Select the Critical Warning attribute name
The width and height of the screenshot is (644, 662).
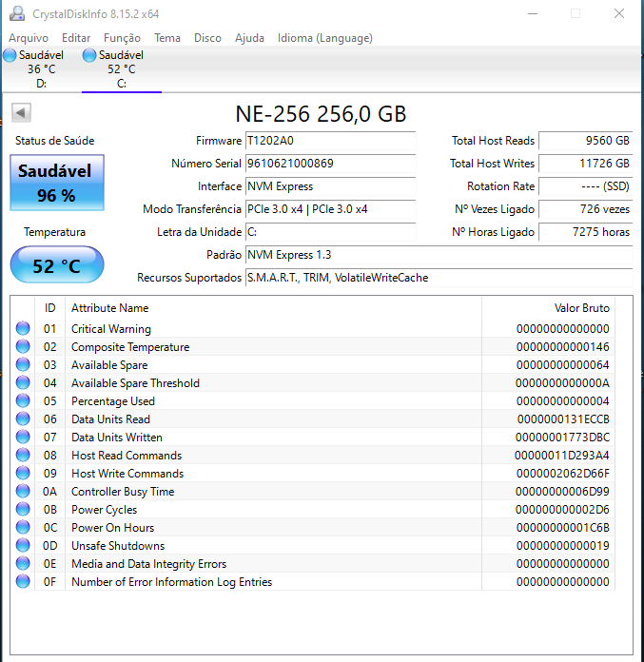point(111,329)
